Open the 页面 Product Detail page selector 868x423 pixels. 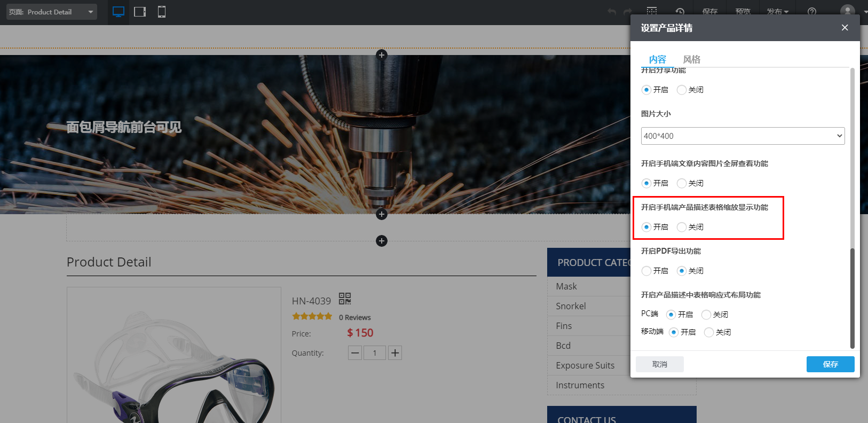tap(51, 12)
